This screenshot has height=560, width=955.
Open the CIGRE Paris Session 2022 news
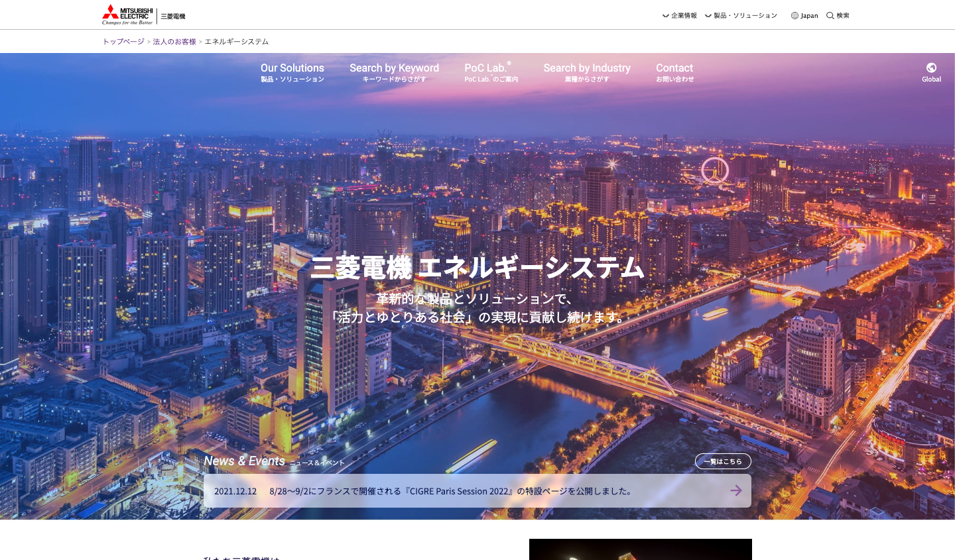451,491
